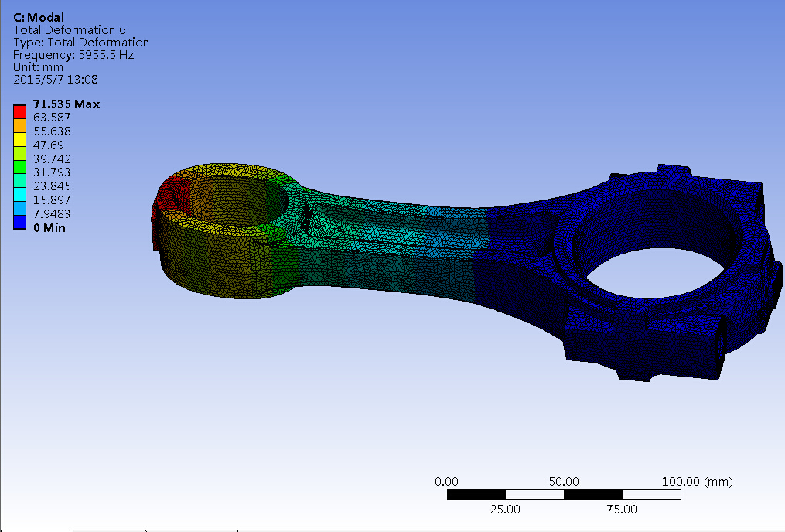The image size is (785, 532).
Task: Select the "39.742" legend value
Action: (52, 159)
